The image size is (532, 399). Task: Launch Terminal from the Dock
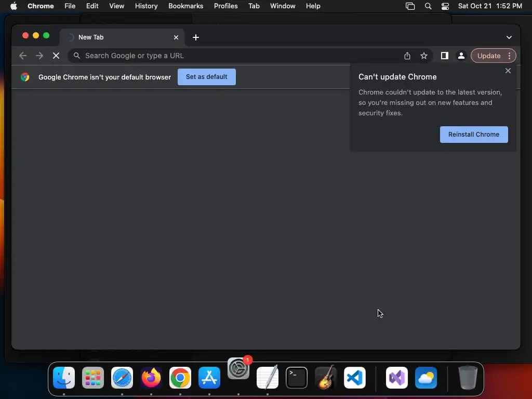[x=297, y=378]
